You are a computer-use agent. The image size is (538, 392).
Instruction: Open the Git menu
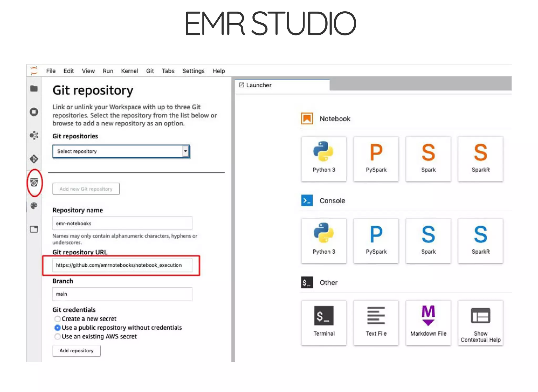pyautogui.click(x=150, y=71)
